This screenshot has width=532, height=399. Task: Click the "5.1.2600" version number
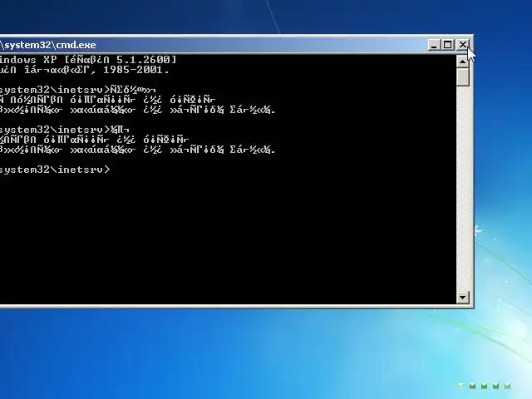[x=143, y=60]
